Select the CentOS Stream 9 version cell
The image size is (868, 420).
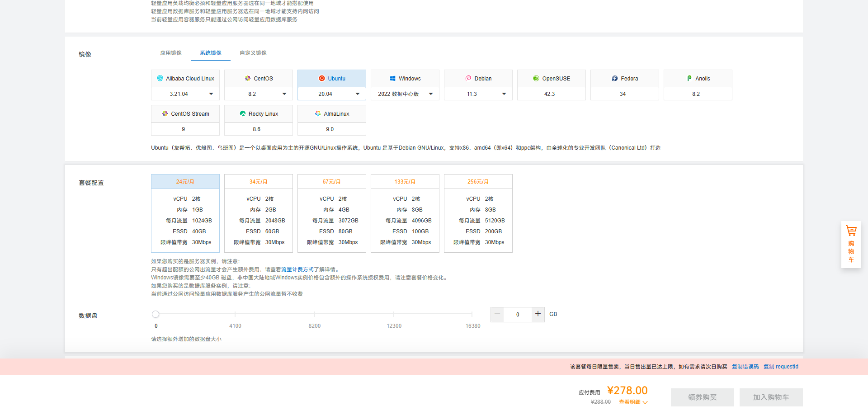[x=185, y=129]
